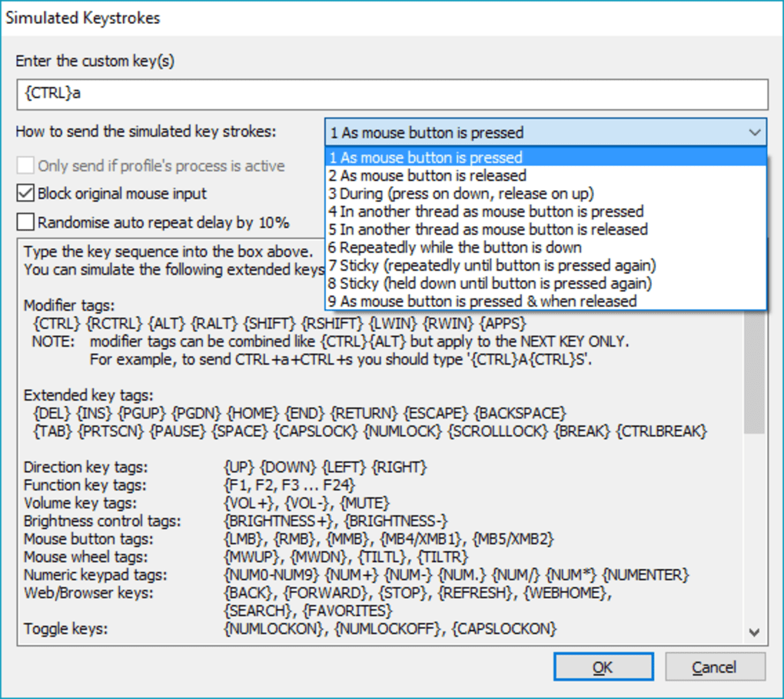Select "4 In another thread as mouse button is pressed"
Viewport: 784px width, 699px height.
point(463,211)
